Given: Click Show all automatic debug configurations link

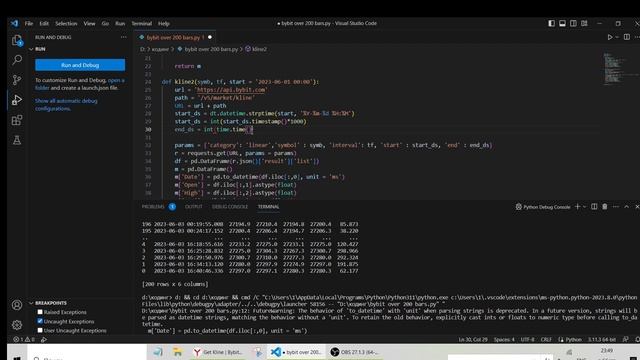Looking at the screenshot, I should (66, 104).
